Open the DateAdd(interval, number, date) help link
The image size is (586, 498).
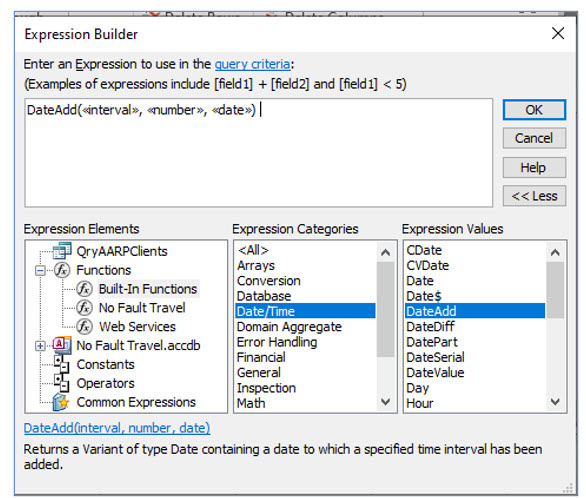pyautogui.click(x=117, y=428)
